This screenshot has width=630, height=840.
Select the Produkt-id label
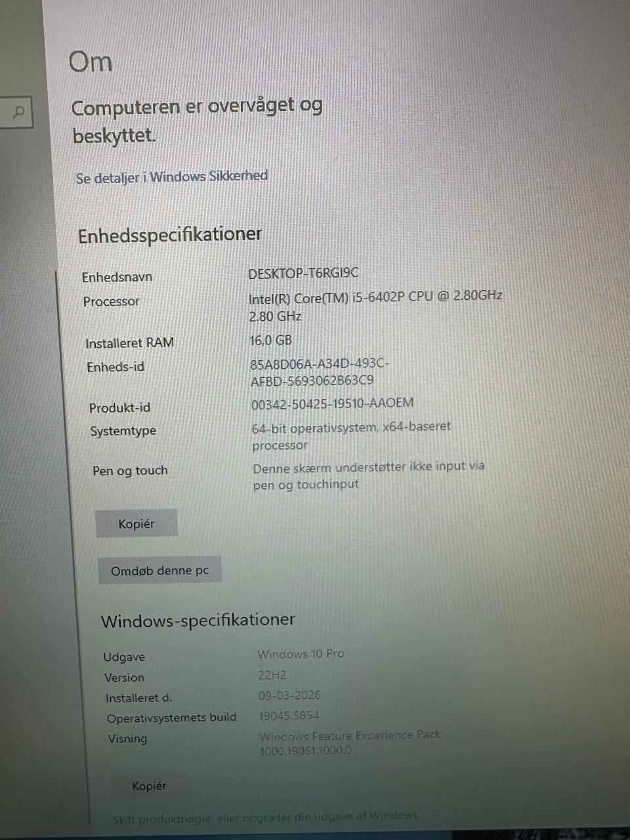119,408
